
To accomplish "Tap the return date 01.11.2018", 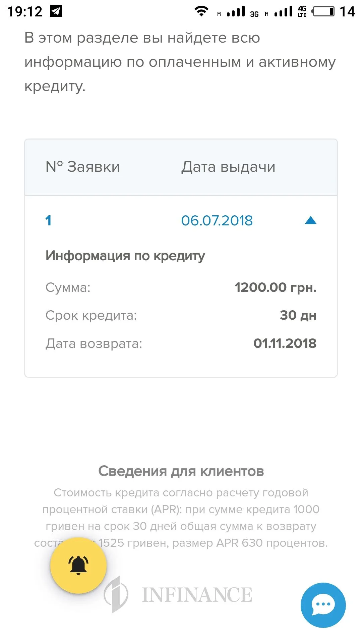I will 285,343.
